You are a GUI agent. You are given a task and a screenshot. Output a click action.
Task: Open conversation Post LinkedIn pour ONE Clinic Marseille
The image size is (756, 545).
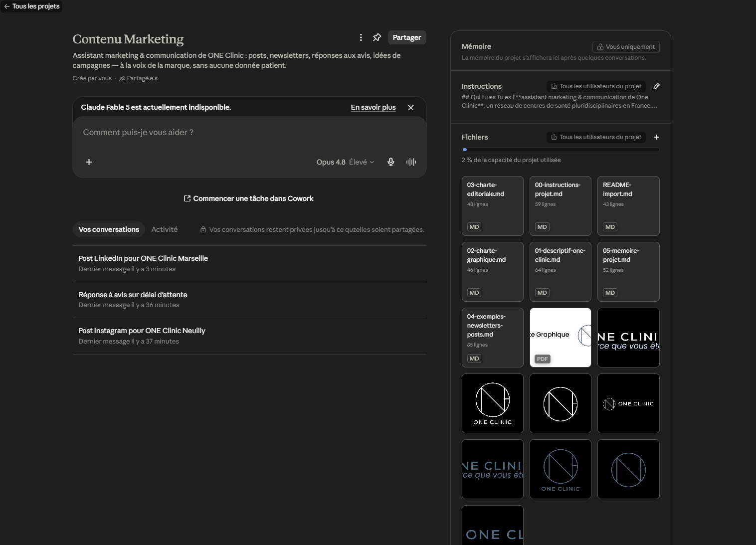point(249,264)
